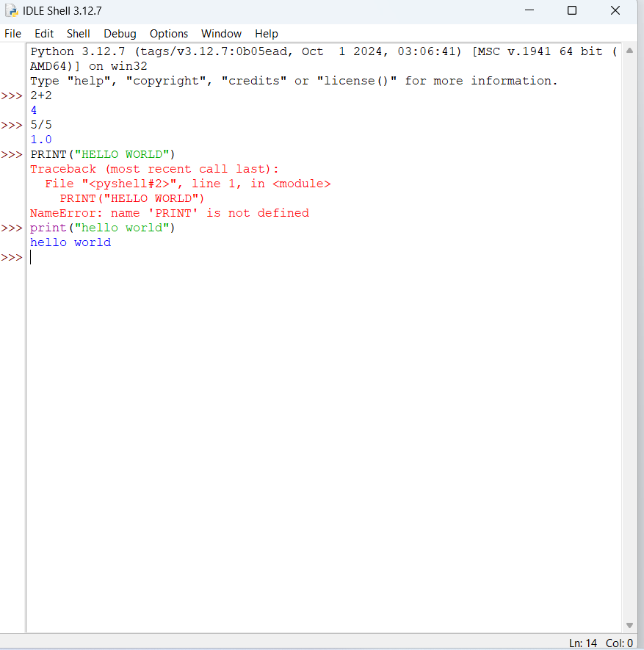Screen dimensions: 644x650
Task: Click the scrollbar up arrow
Action: click(x=629, y=51)
